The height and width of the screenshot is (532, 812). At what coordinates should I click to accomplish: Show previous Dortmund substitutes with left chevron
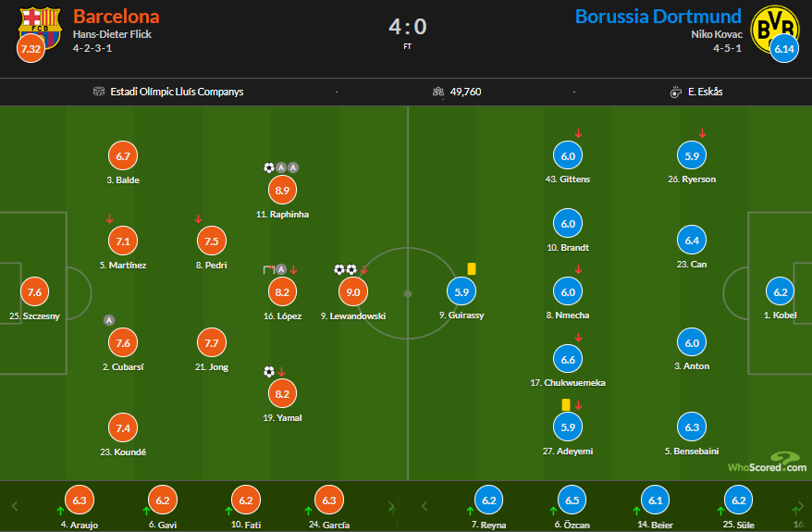tap(424, 506)
